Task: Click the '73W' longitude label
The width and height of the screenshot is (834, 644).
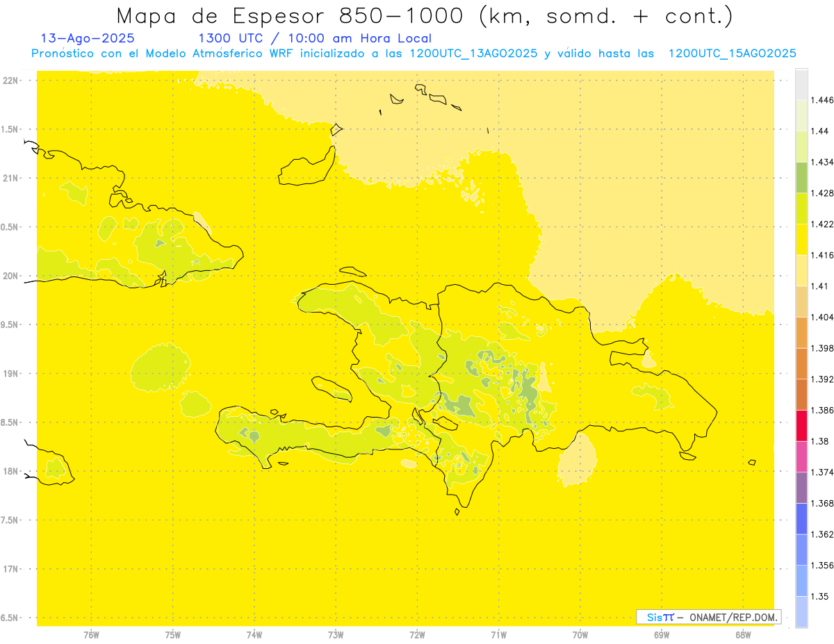Action: pos(336,634)
